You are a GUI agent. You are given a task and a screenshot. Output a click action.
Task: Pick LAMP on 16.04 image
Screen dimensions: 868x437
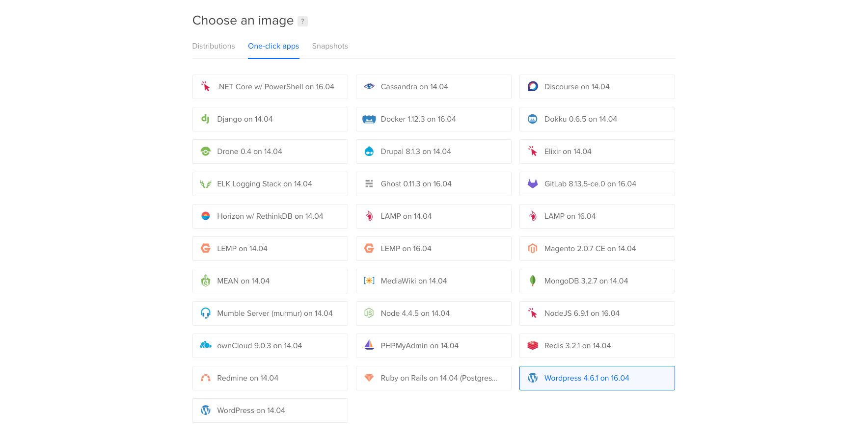tap(597, 216)
